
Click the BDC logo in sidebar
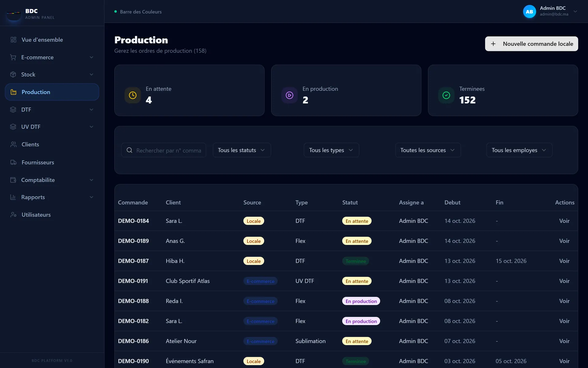(x=14, y=13)
